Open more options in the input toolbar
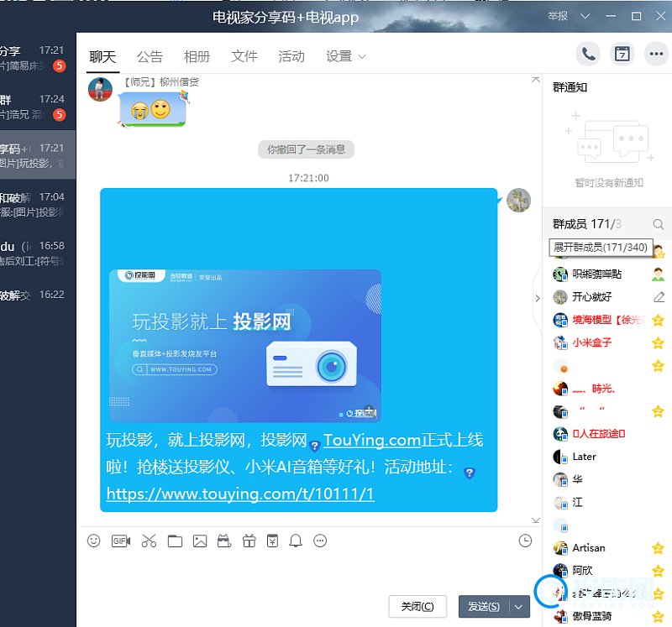672x627 pixels. click(320, 541)
